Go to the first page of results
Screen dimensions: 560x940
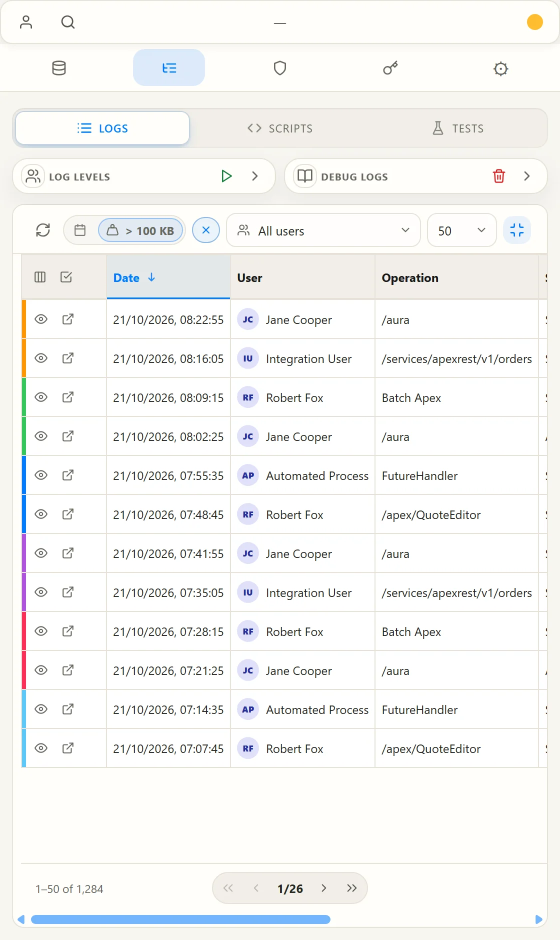(228, 888)
